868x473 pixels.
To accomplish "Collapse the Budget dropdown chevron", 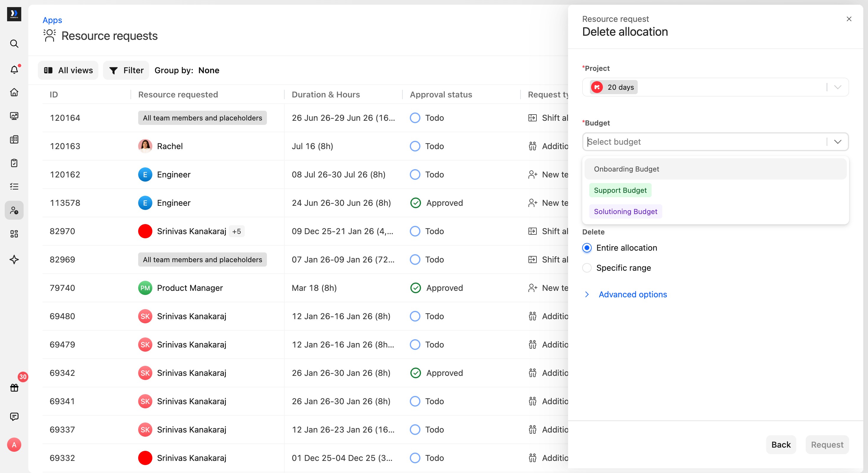I will point(838,142).
